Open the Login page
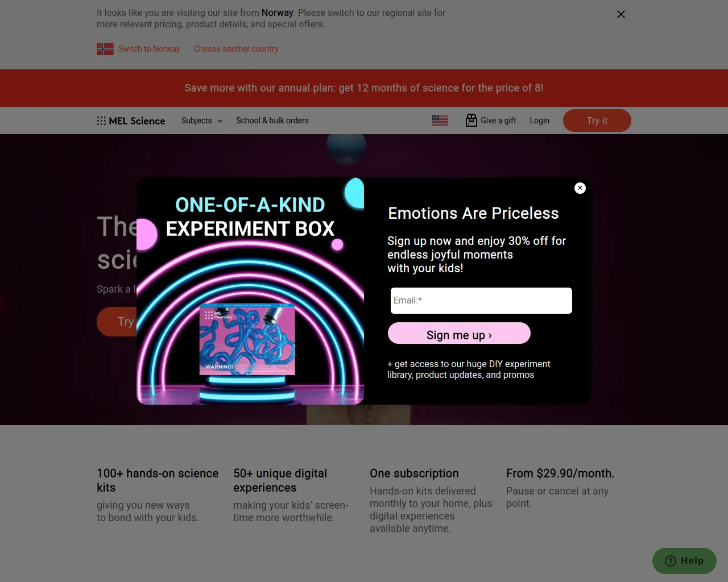The width and height of the screenshot is (728, 582). [x=539, y=120]
